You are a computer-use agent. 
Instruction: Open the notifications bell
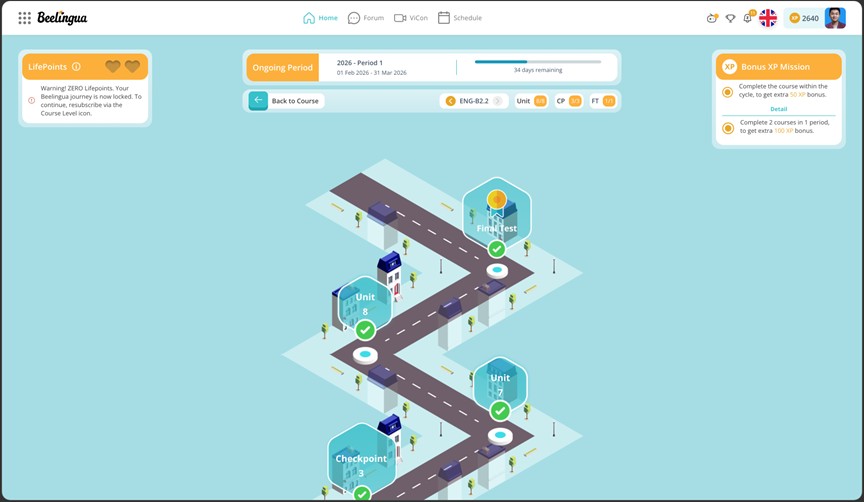(747, 18)
